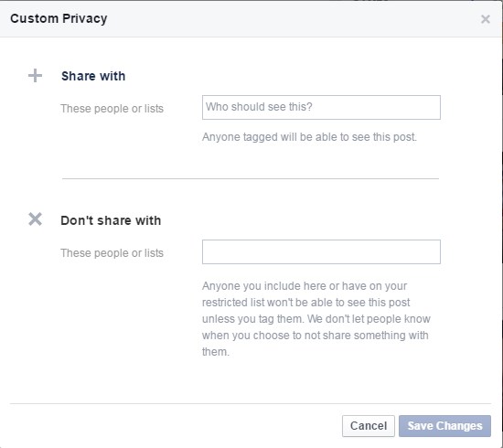Viewport: 503px width, 448px height.
Task: Close the Custom Privacy dialog with X
Action: coord(486,19)
